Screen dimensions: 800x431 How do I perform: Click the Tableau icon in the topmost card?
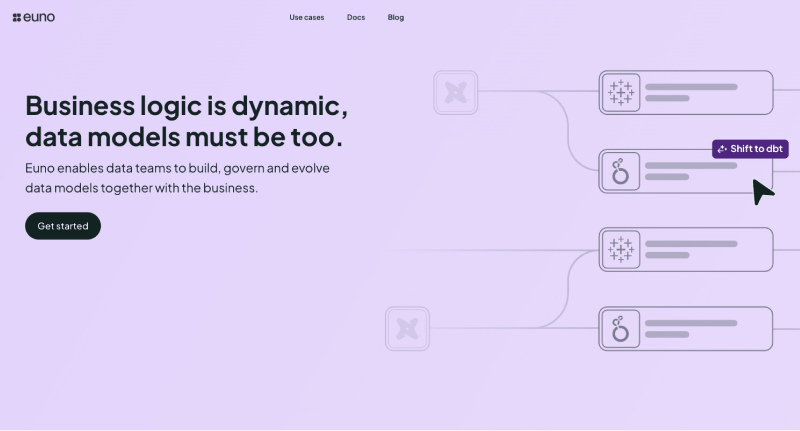[621, 92]
